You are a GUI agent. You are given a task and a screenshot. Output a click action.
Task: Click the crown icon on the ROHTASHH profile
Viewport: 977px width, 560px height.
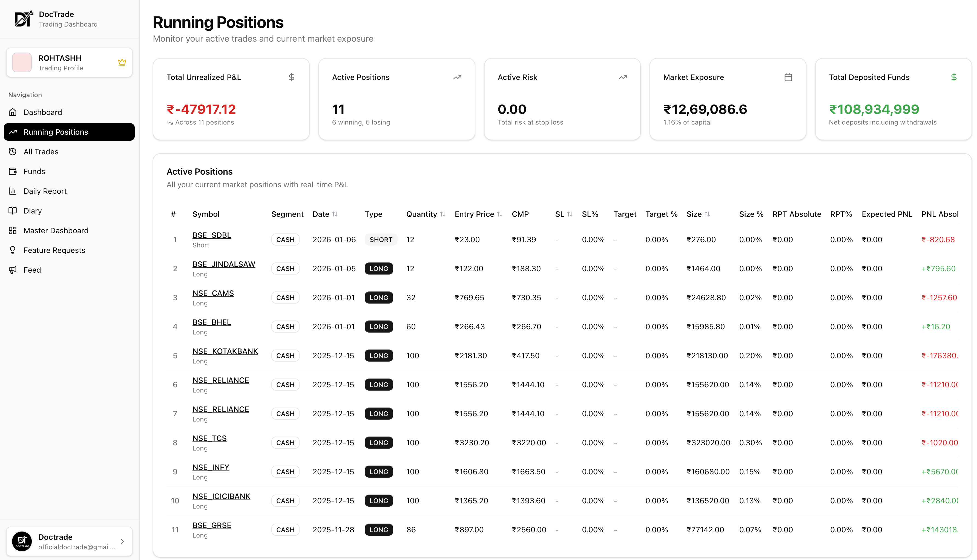pos(122,62)
